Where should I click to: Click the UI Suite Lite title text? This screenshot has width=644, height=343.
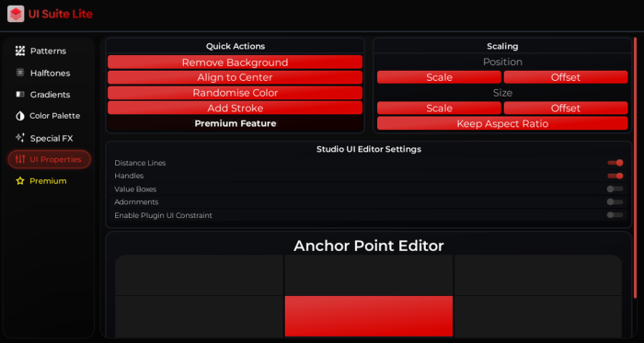tap(61, 14)
